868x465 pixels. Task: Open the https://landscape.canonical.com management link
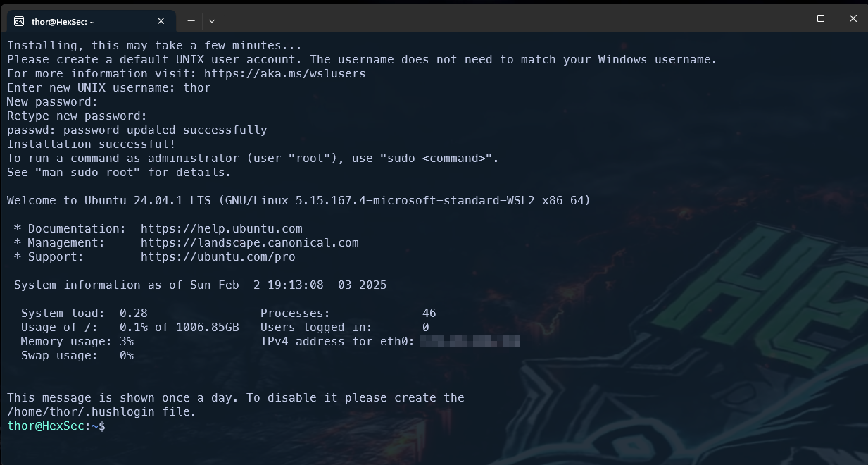250,242
